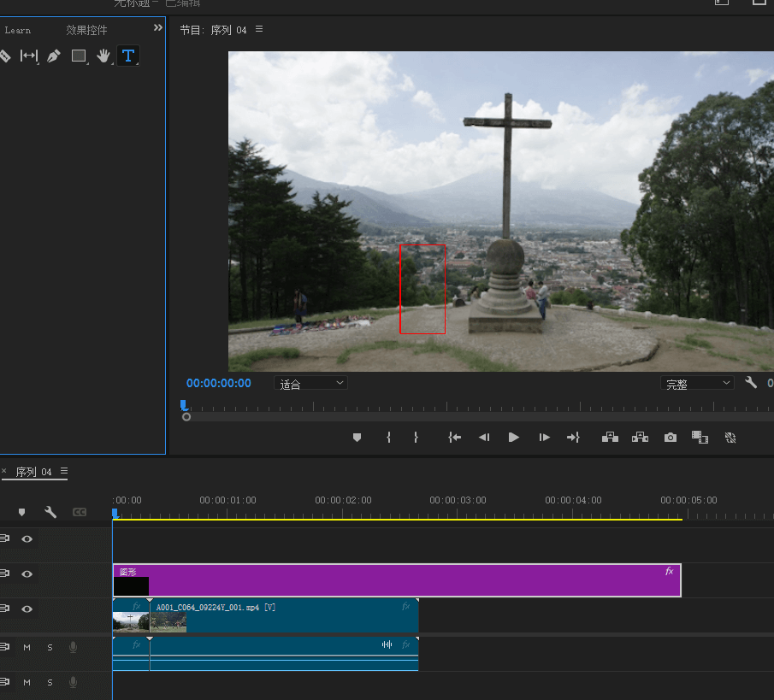Click the Export Frame camera icon
The image size is (774, 700).
click(x=671, y=438)
